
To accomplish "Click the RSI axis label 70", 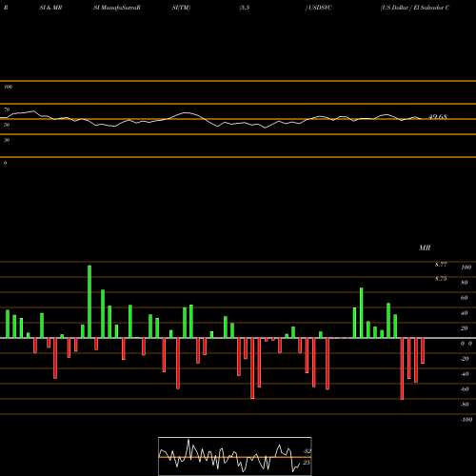I will pos(7,109).
